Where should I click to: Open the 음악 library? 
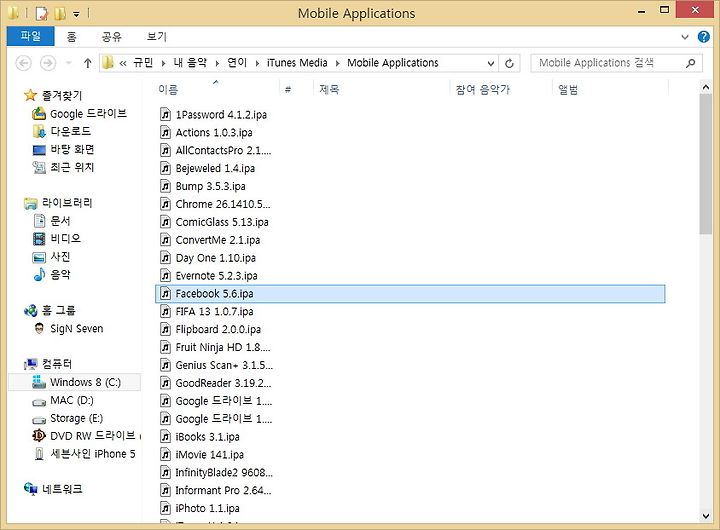(52, 275)
